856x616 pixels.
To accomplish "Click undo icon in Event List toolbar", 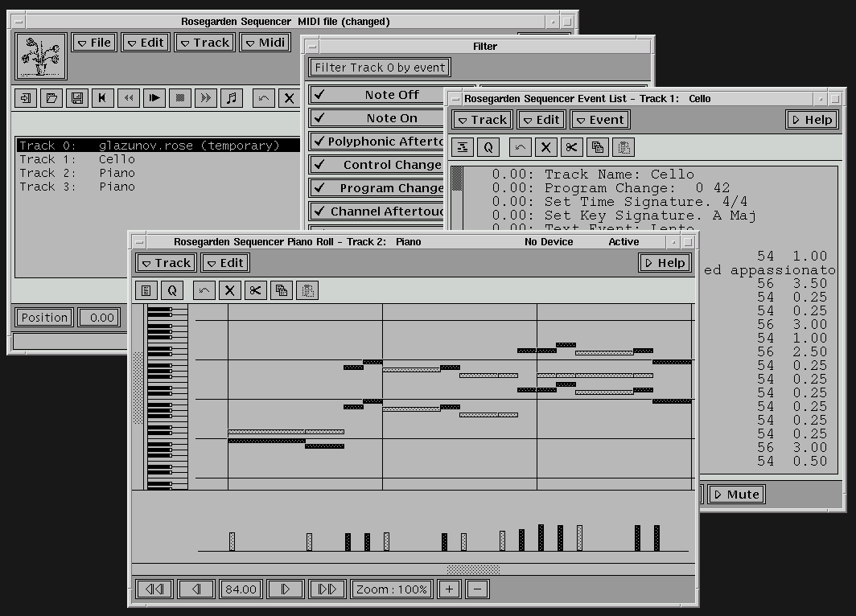I will [x=521, y=147].
